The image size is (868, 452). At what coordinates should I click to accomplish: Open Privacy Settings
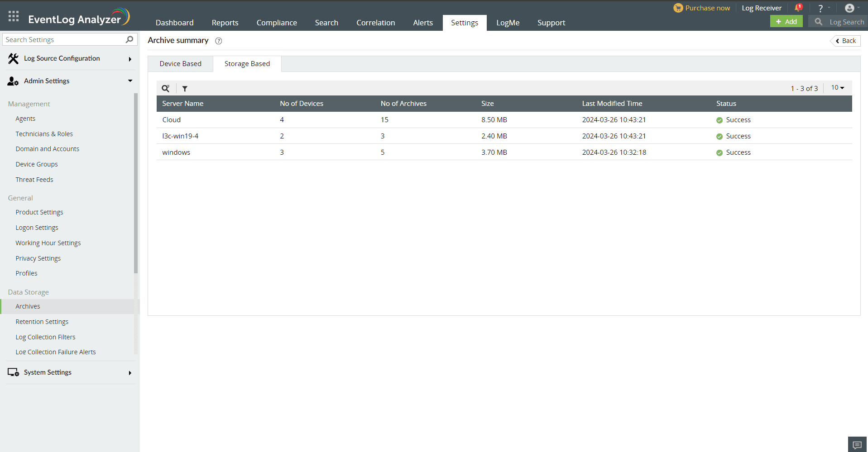click(x=38, y=258)
